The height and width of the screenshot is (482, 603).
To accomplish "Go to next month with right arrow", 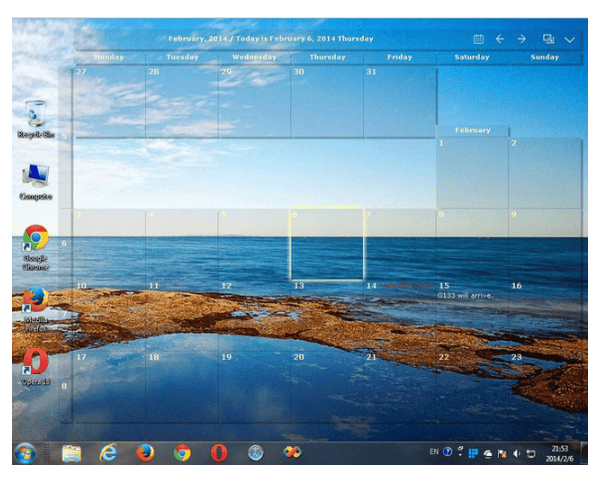I will (x=521, y=39).
